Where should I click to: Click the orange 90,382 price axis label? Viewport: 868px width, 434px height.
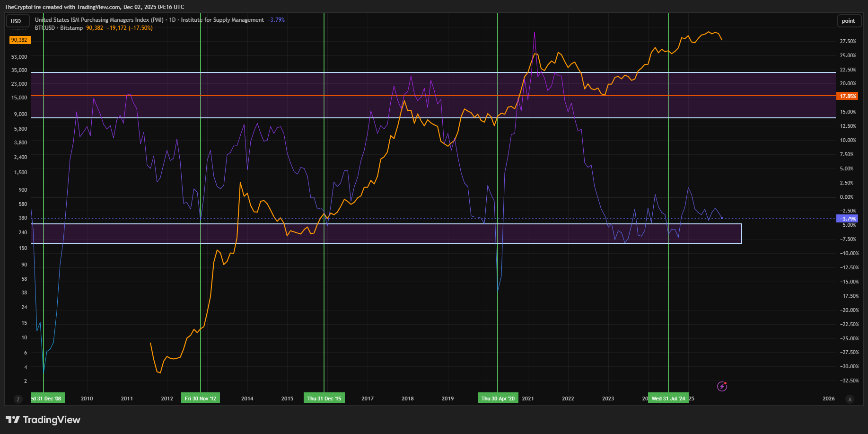click(19, 40)
